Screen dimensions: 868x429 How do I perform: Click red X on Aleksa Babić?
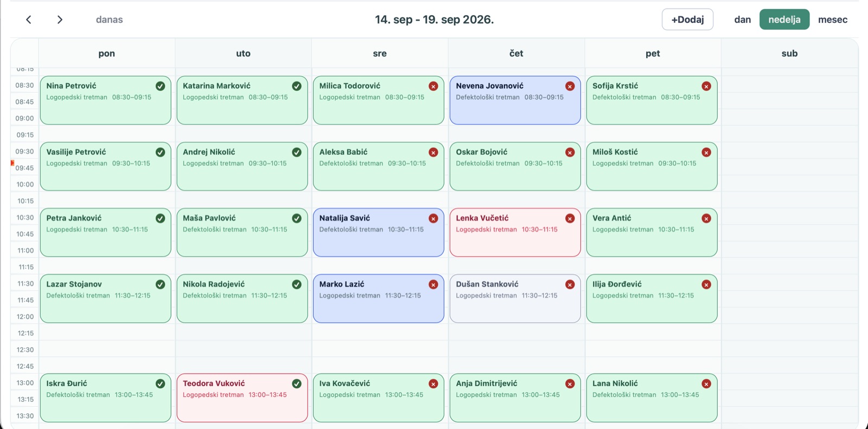tap(433, 152)
